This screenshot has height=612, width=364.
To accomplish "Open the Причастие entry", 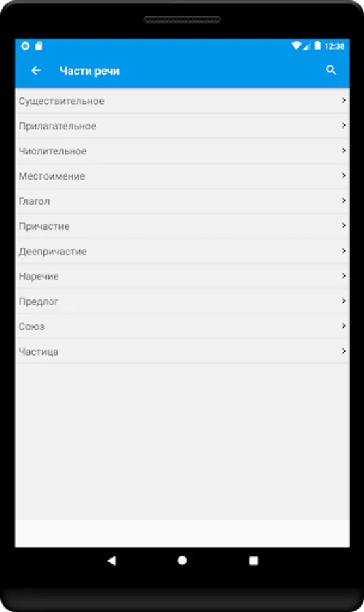I will pyautogui.click(x=182, y=226).
